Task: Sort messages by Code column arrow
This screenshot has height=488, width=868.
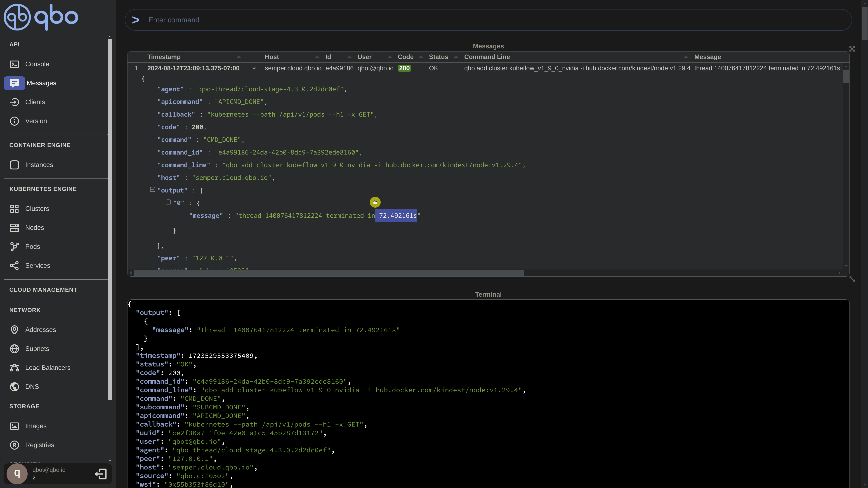Action: [420, 57]
